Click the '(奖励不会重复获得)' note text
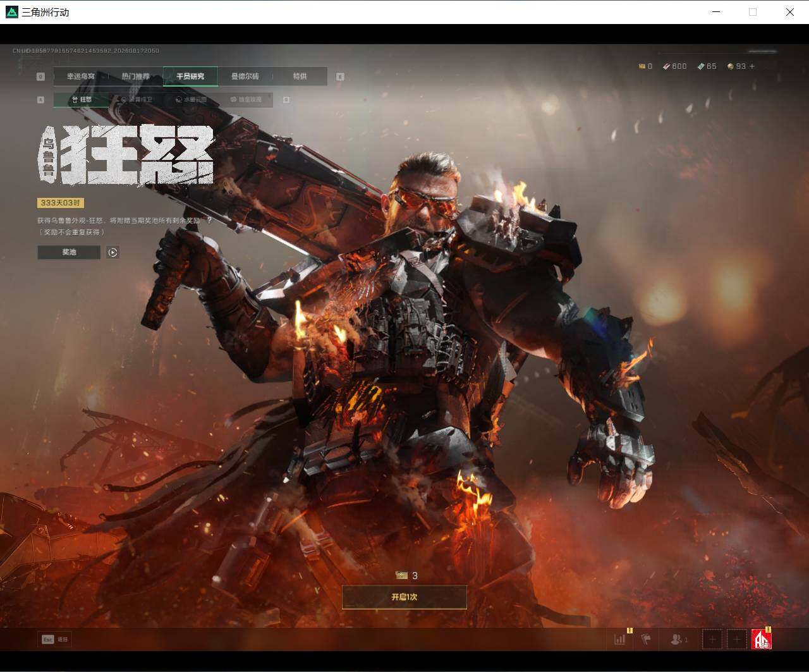809x672 pixels. pos(71,232)
